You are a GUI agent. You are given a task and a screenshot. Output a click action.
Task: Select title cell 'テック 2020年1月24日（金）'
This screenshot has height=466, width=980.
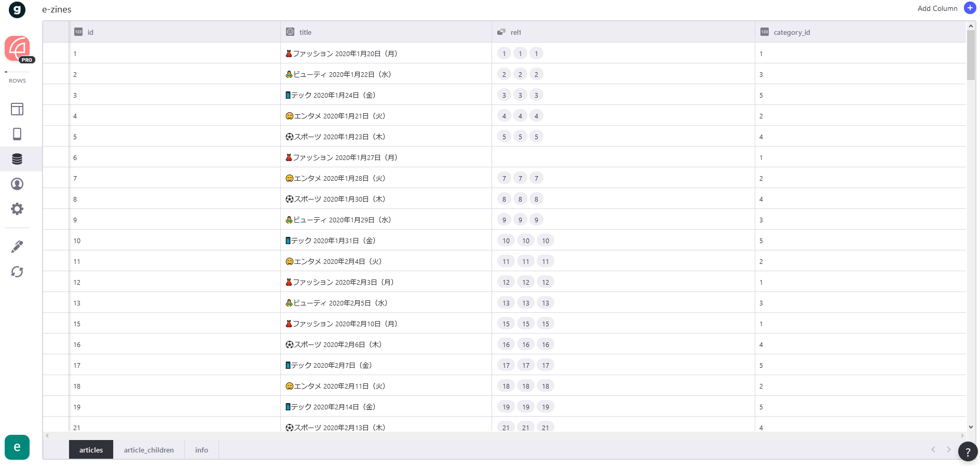(x=386, y=95)
